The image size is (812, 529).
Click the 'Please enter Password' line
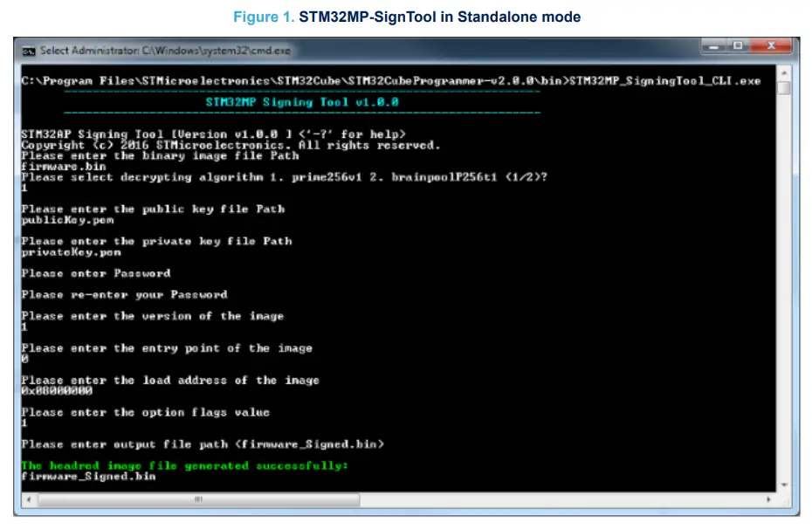[96, 273]
